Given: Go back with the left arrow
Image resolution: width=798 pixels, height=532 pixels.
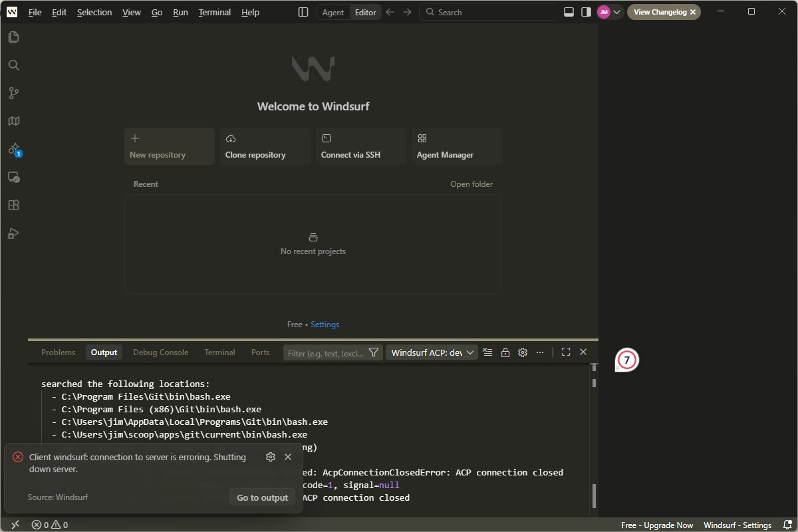Looking at the screenshot, I should 390,12.
